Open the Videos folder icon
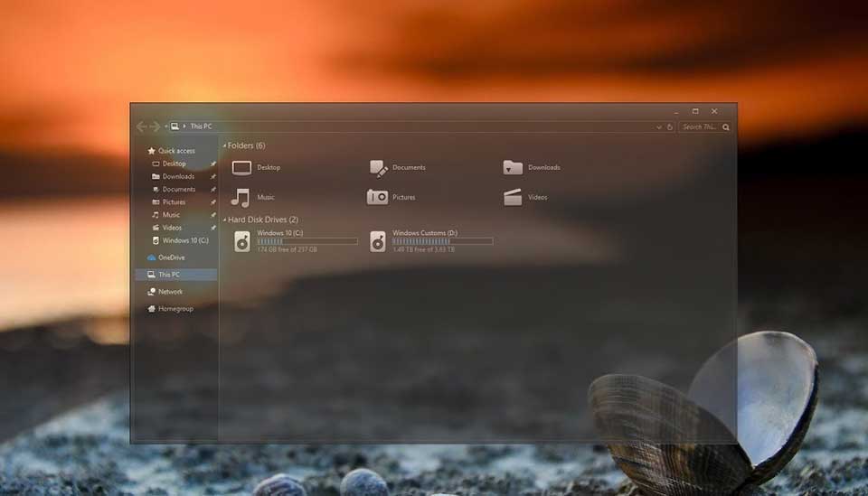 (513, 197)
